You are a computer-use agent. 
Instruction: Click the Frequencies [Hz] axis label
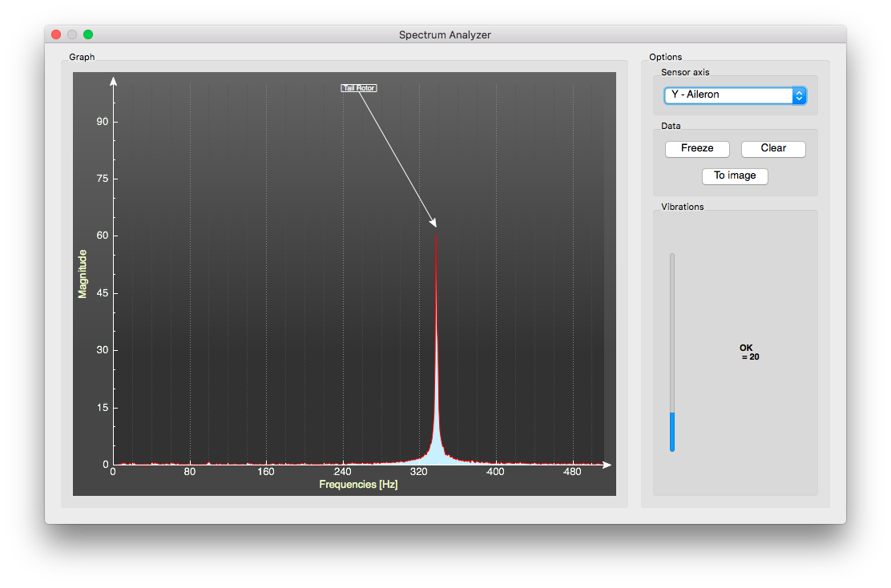[x=358, y=485]
